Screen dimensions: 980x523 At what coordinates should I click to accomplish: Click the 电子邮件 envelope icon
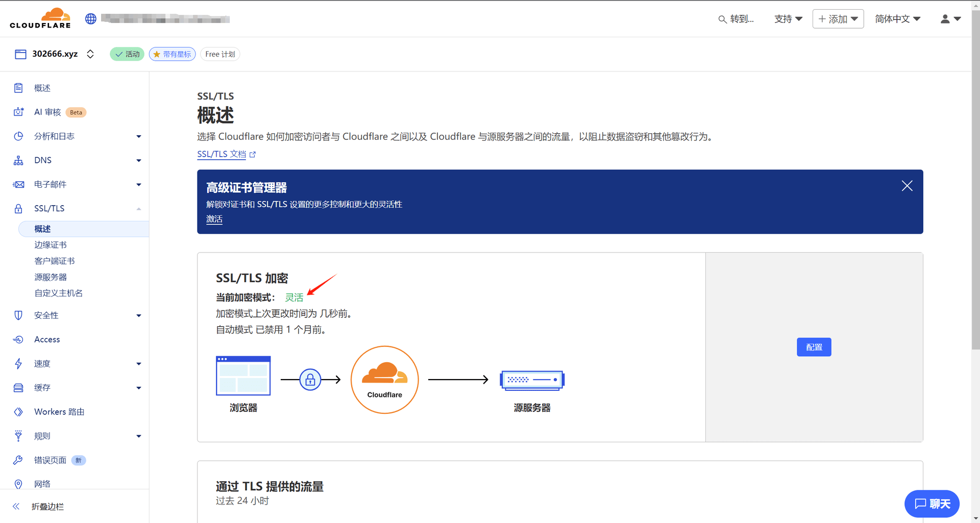[x=18, y=184]
